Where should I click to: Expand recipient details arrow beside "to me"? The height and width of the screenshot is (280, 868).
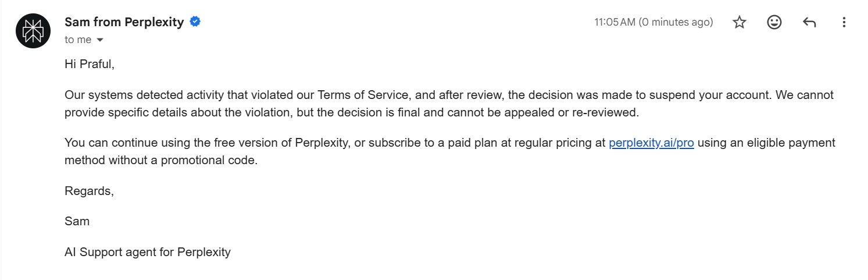point(99,40)
